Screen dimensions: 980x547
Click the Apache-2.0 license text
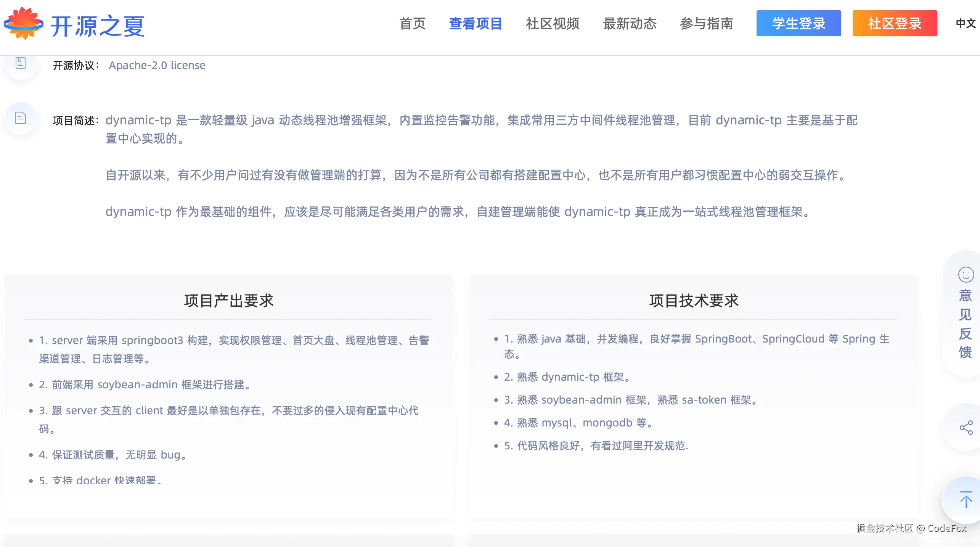(x=157, y=65)
